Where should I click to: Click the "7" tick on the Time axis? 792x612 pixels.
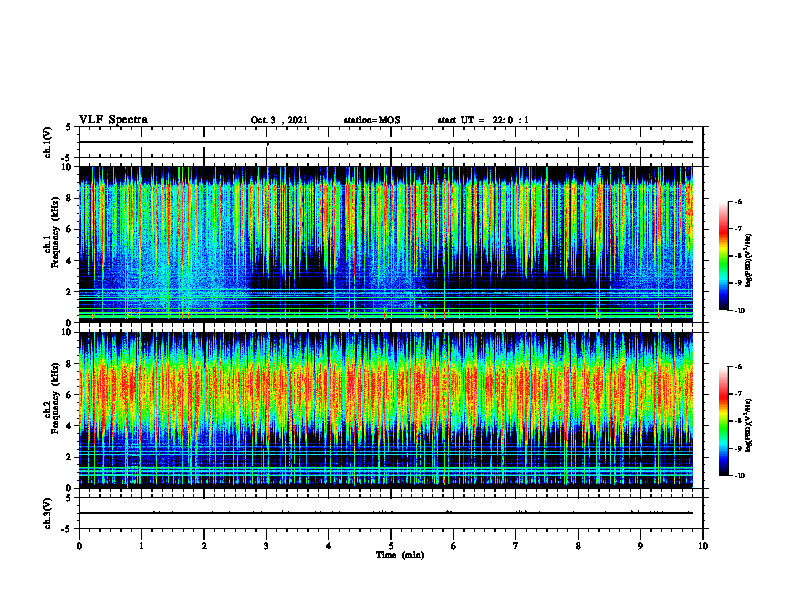point(516,546)
